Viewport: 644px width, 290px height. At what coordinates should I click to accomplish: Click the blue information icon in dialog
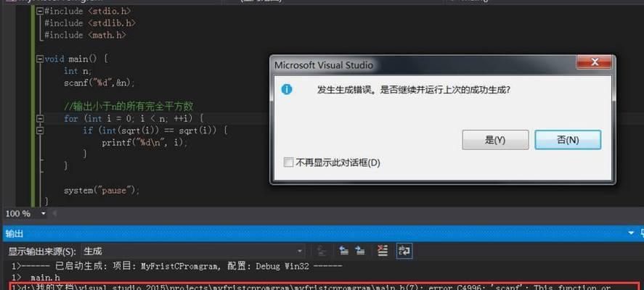(287, 89)
